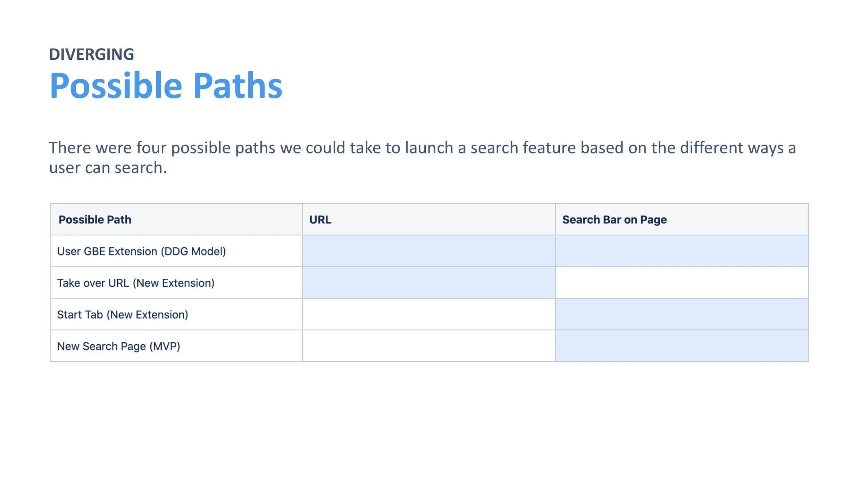The width and height of the screenshot is (868, 488).
Task: Click the white Search Bar cell for Take over URL
Action: click(682, 283)
